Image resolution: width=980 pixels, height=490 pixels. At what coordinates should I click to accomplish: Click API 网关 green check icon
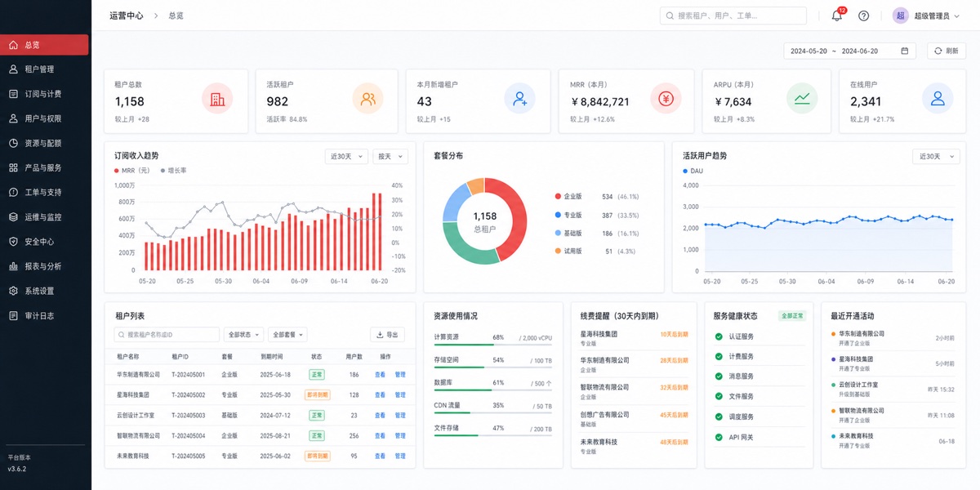click(719, 437)
